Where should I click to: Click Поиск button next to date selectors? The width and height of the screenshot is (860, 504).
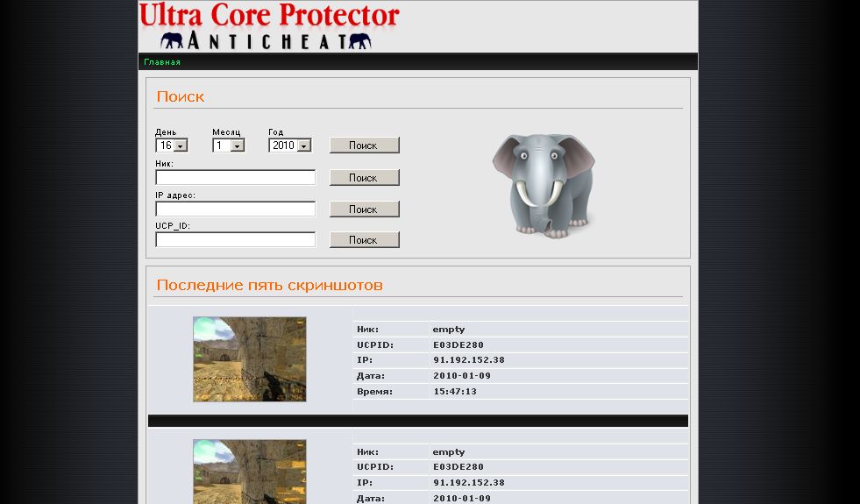364,146
